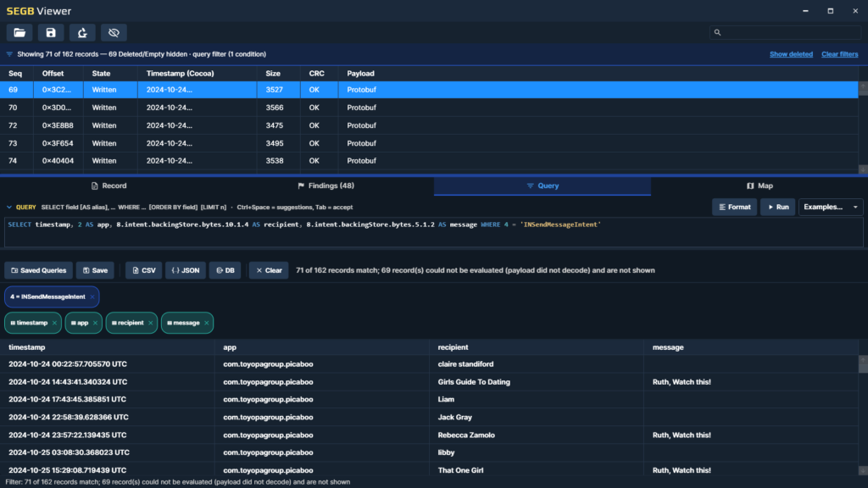
Task: Open Saved Queries
Action: (x=38, y=270)
